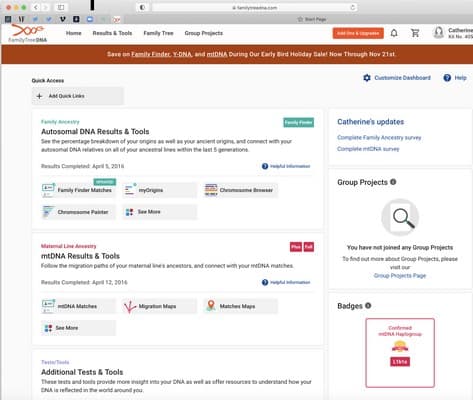Open the myOrigins tool
The height and width of the screenshot is (400, 473).
160,190
